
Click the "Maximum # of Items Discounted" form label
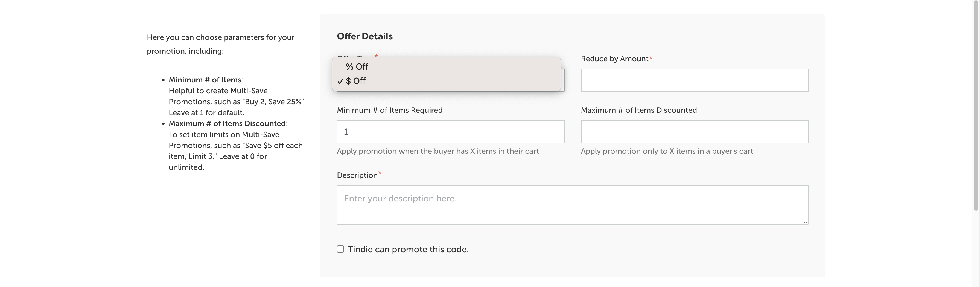(638, 110)
